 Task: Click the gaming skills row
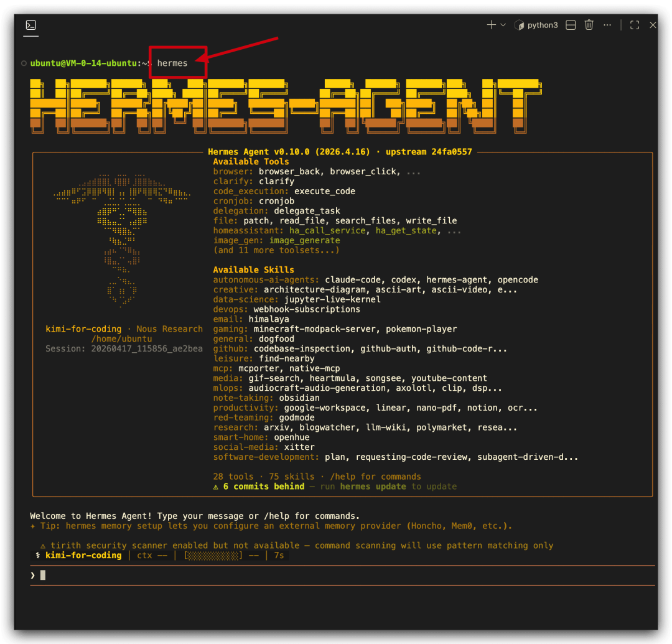[x=335, y=329]
